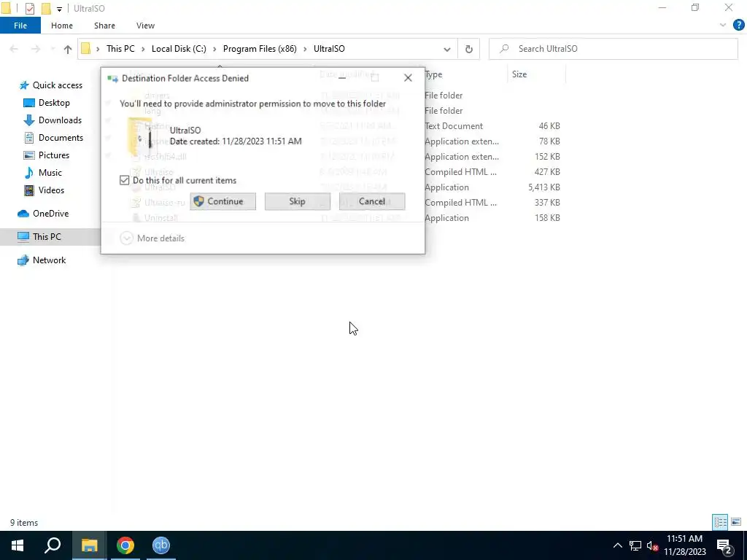Refresh the UltraISO folder view

point(469,49)
